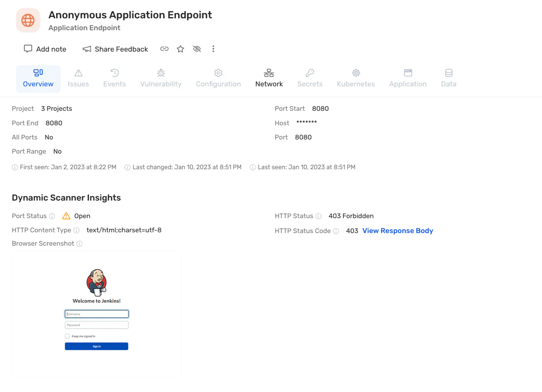Screen dimensions: 542x392
Task: Check Keep me signed in box
Action: [67, 336]
